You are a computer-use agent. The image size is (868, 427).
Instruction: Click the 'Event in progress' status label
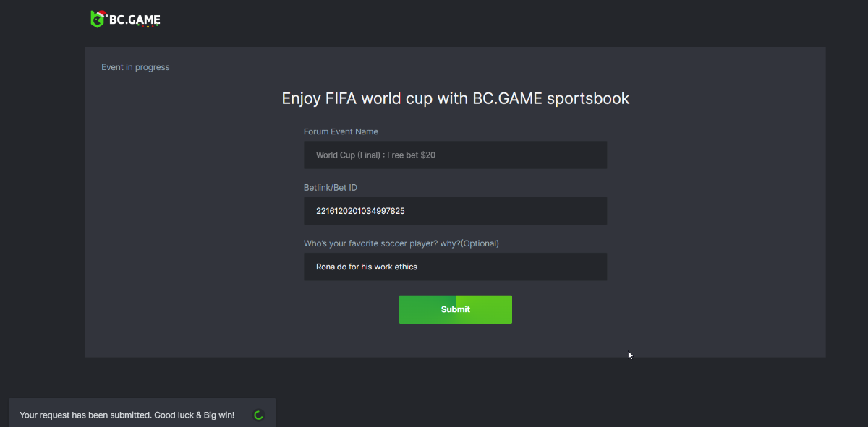click(135, 67)
